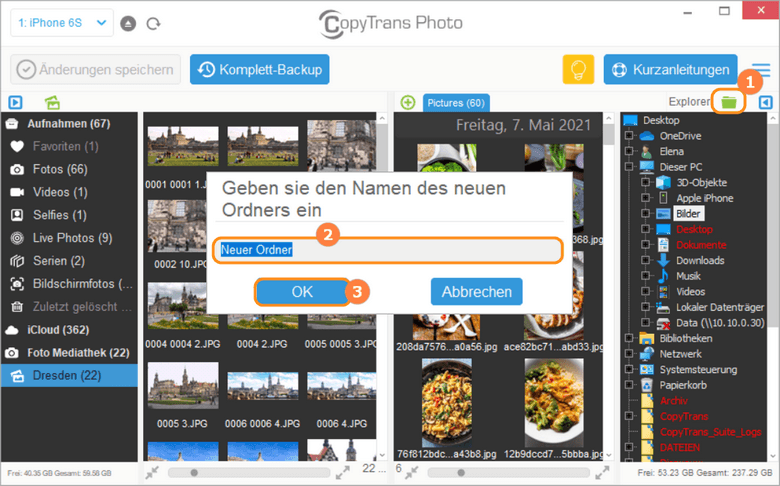The width and height of the screenshot is (780, 486).
Task: Select thumbnail 0005 3.JPG
Action: (183, 385)
